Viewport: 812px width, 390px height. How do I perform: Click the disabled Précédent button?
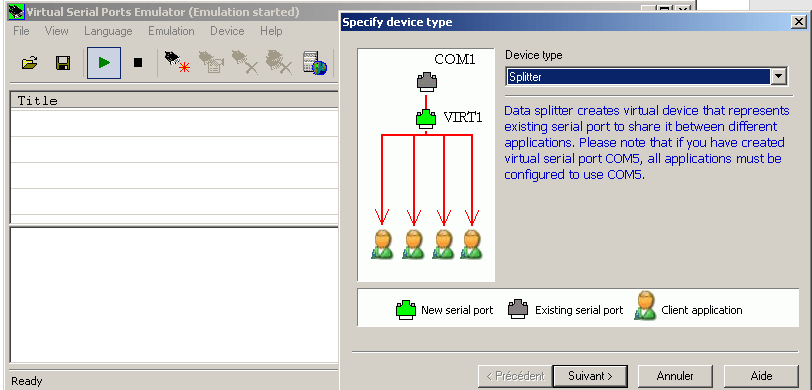coord(514,376)
